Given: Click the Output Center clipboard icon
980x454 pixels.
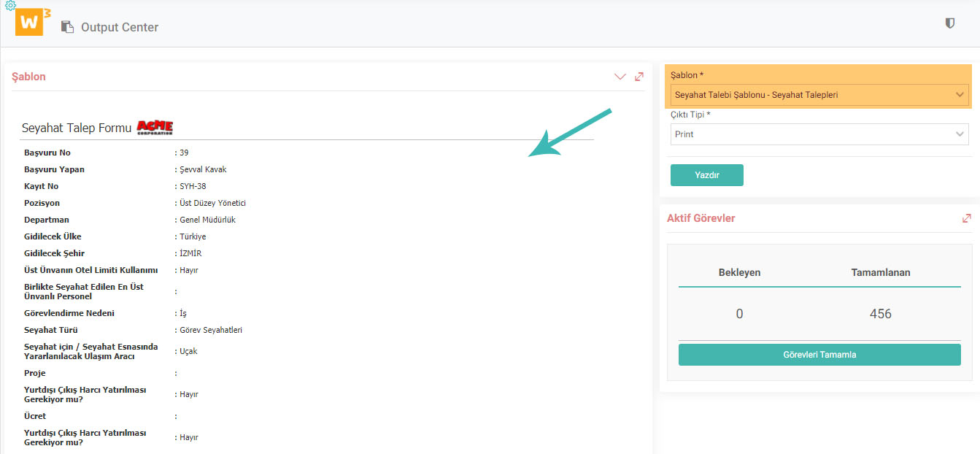Looking at the screenshot, I should (67, 27).
